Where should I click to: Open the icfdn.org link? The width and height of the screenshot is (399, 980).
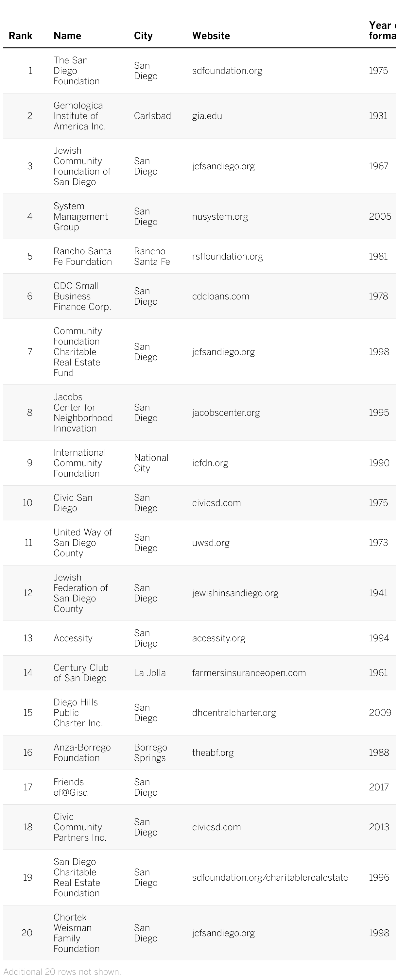tap(210, 463)
